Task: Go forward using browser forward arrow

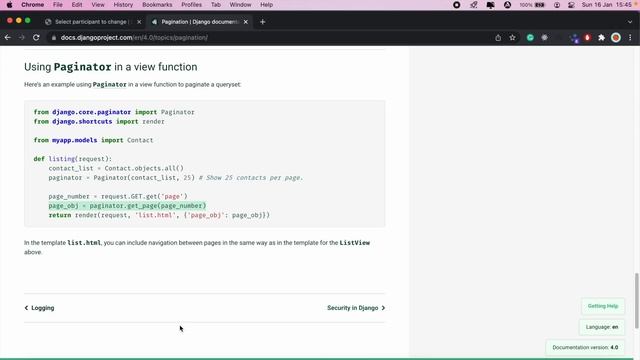Action: click(22, 38)
